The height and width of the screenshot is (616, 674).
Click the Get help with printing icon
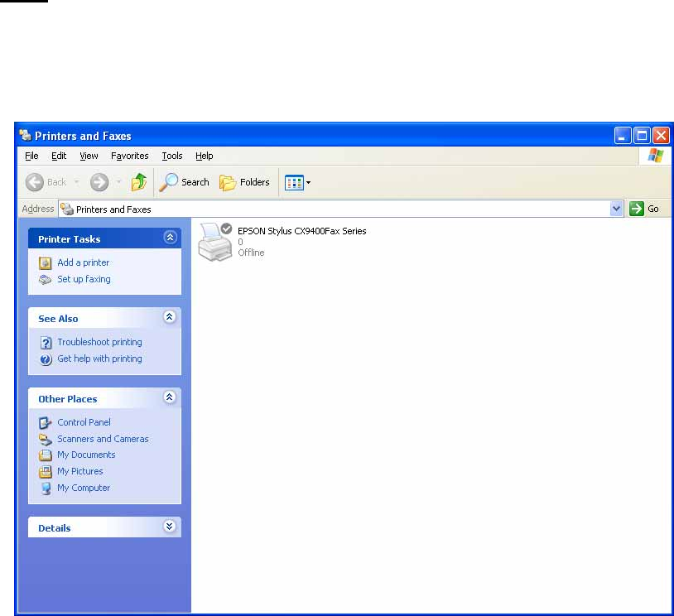[46, 359]
